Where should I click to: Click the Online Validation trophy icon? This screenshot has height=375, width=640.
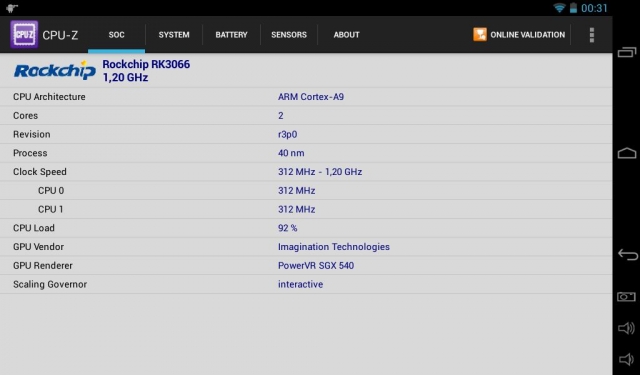480,35
